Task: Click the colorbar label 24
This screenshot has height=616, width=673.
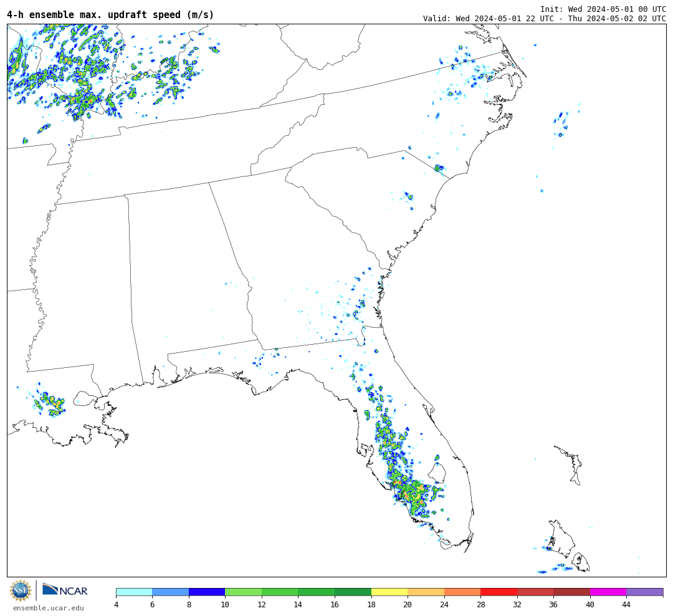Action: pos(444,605)
